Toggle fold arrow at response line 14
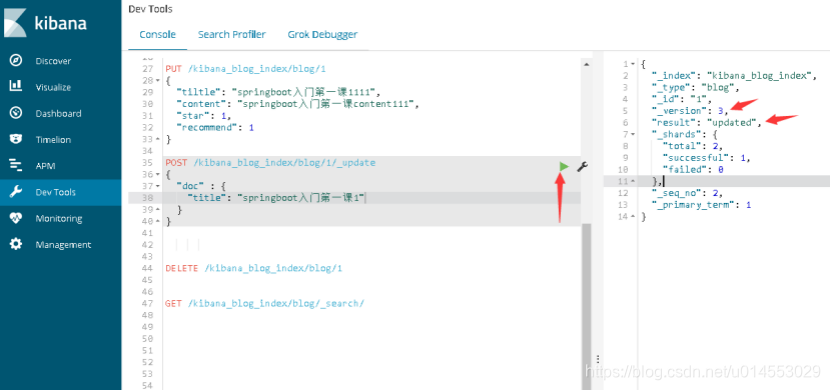This screenshot has height=390, width=830. [633, 216]
